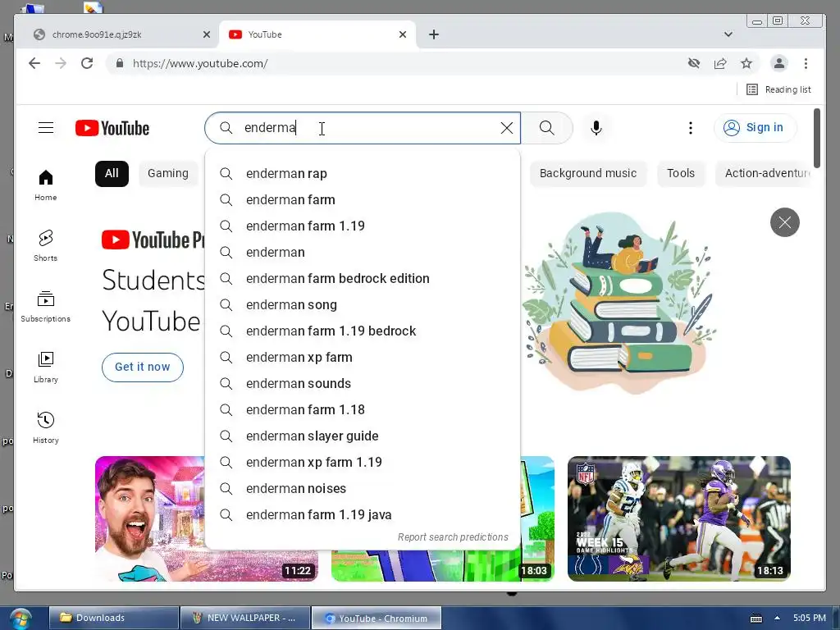The image size is (840, 630).
Task: Choose the plain 'enderman' suggestion
Action: click(x=363, y=253)
